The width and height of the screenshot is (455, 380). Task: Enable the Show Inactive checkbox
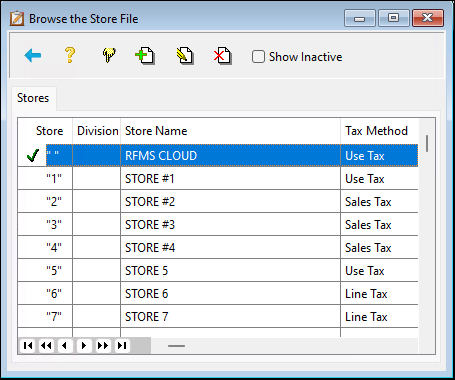258,57
